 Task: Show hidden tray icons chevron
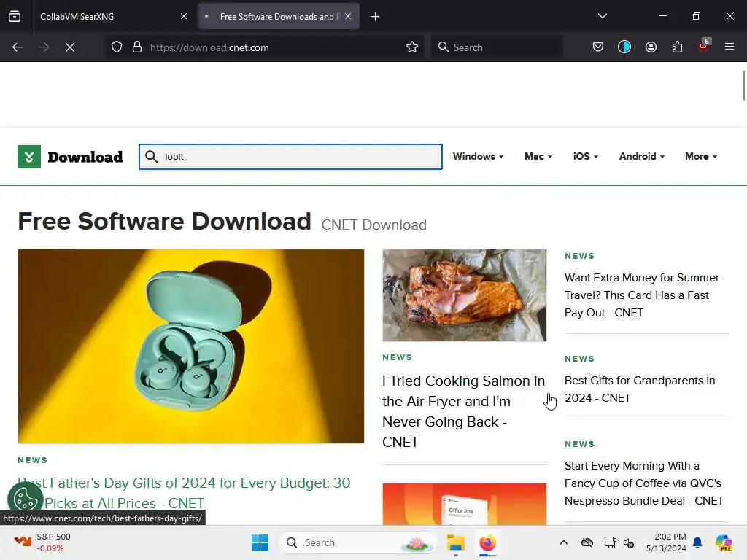[x=564, y=542]
